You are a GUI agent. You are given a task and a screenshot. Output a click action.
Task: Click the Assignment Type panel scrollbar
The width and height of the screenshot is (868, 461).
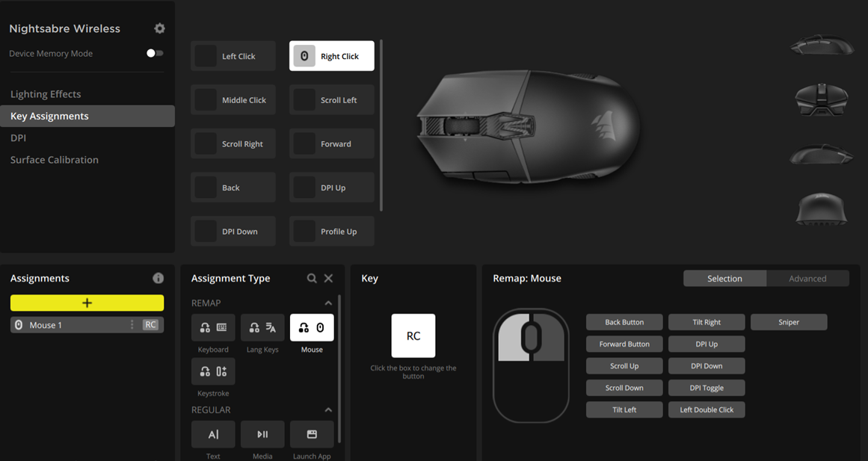(339, 368)
